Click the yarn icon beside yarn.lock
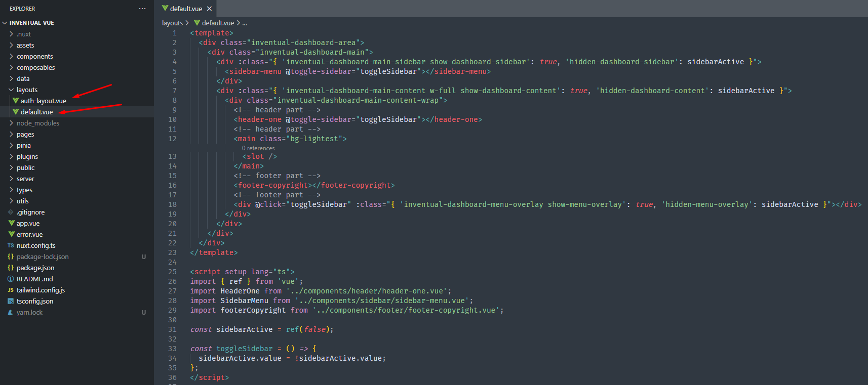The image size is (868, 385). click(11, 312)
